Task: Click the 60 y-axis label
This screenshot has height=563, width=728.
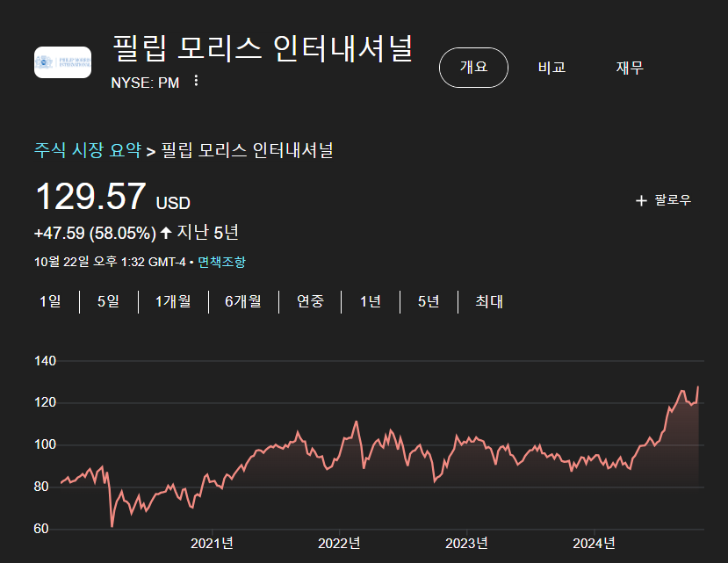Action: click(41, 529)
